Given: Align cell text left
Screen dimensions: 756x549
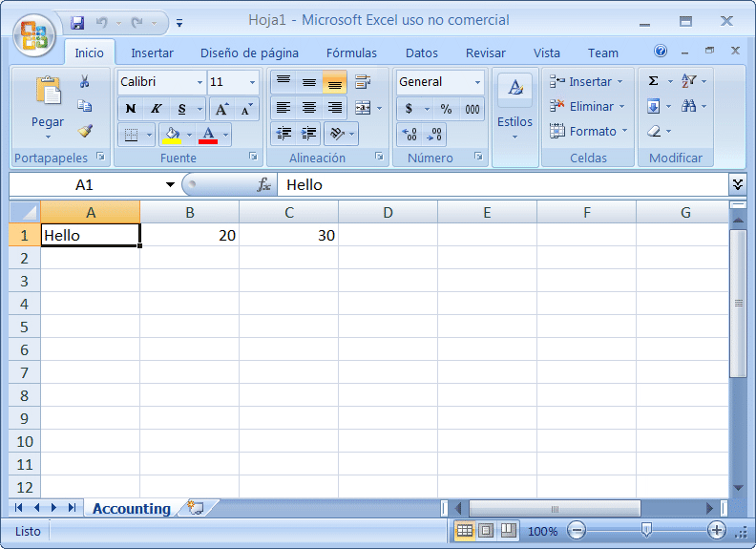Looking at the screenshot, I should click(283, 108).
